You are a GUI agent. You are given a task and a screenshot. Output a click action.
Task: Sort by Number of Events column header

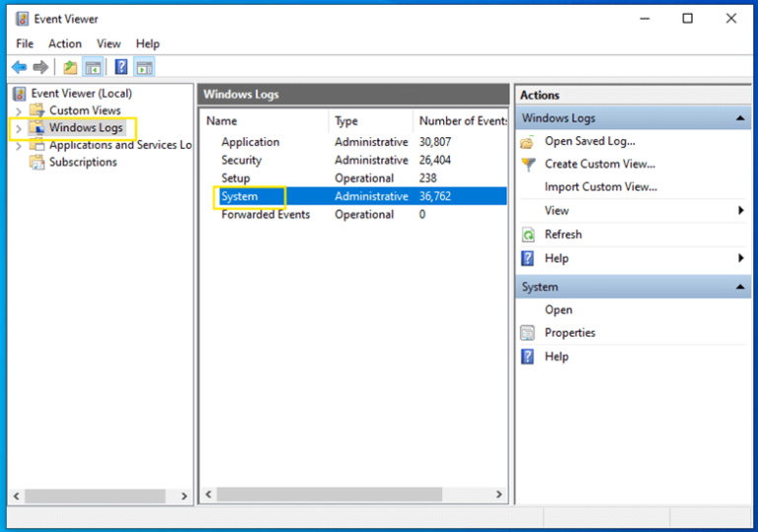460,120
